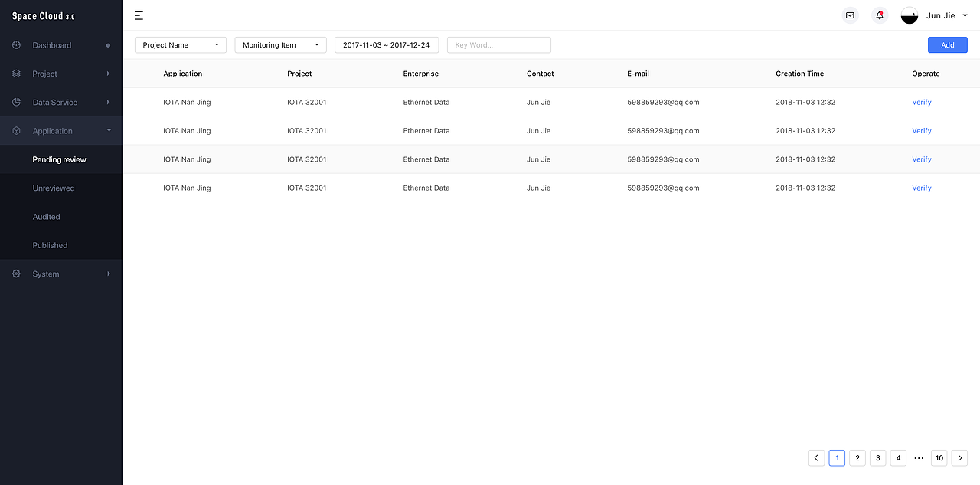Click the Enterprise column header
The height and width of the screenshot is (485, 980).
(x=421, y=74)
